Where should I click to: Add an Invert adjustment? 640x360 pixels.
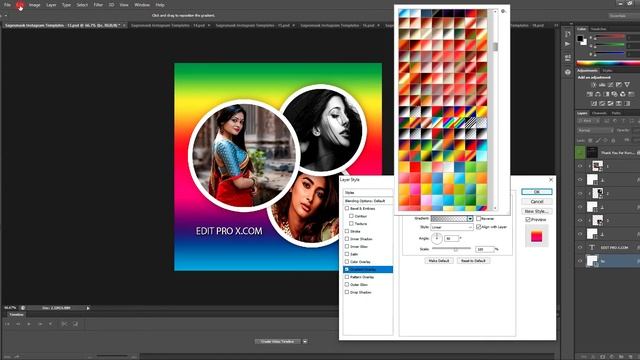pos(594,104)
